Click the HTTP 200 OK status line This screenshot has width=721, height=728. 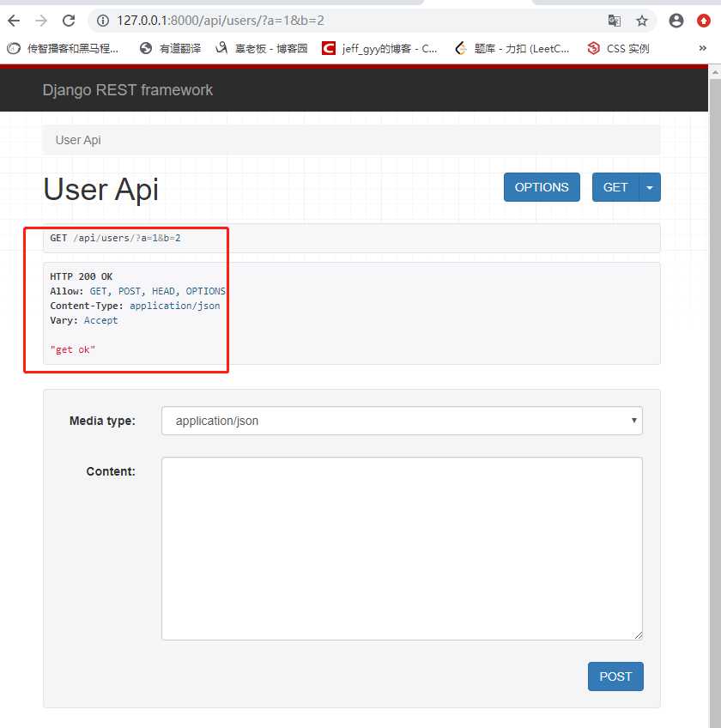[82, 276]
